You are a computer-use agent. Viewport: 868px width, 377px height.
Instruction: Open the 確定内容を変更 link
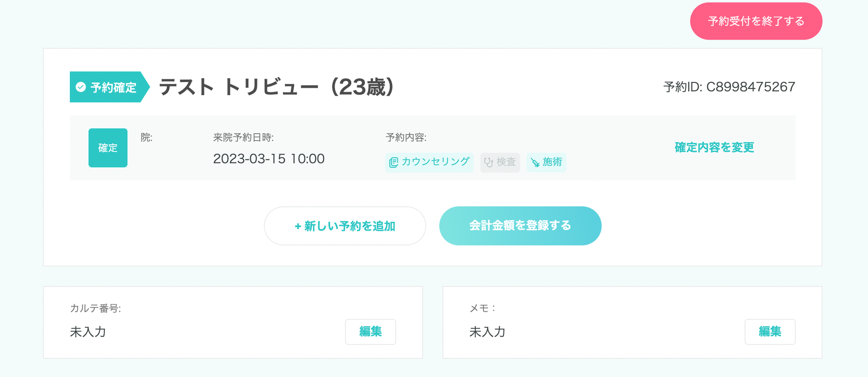714,148
